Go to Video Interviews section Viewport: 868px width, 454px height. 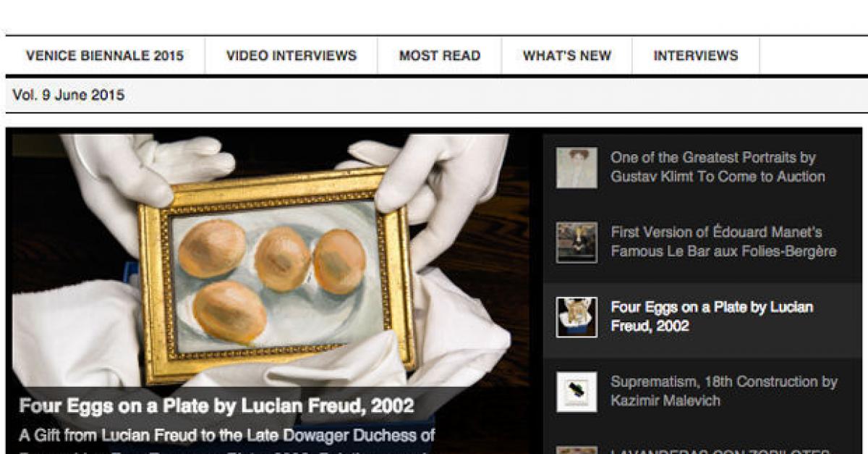point(292,56)
